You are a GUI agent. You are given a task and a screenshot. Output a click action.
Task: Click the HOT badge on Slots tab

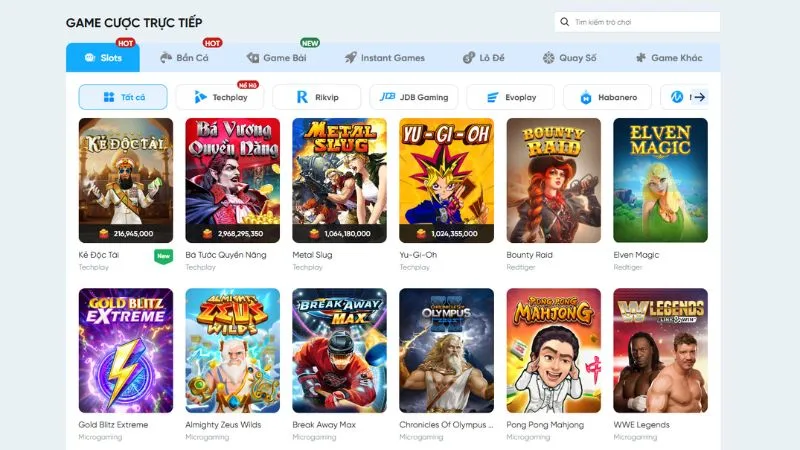pyautogui.click(x=126, y=43)
